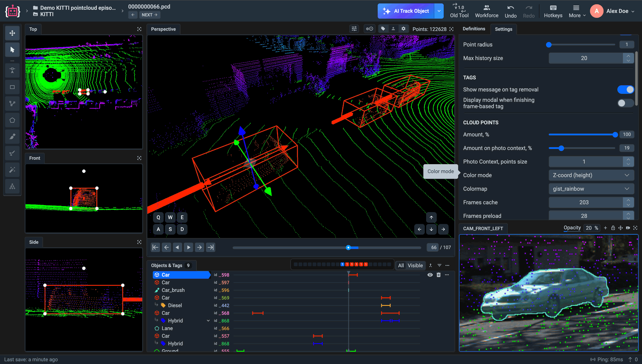Open the Colormap gist_rainbow dropdown

[x=591, y=189]
